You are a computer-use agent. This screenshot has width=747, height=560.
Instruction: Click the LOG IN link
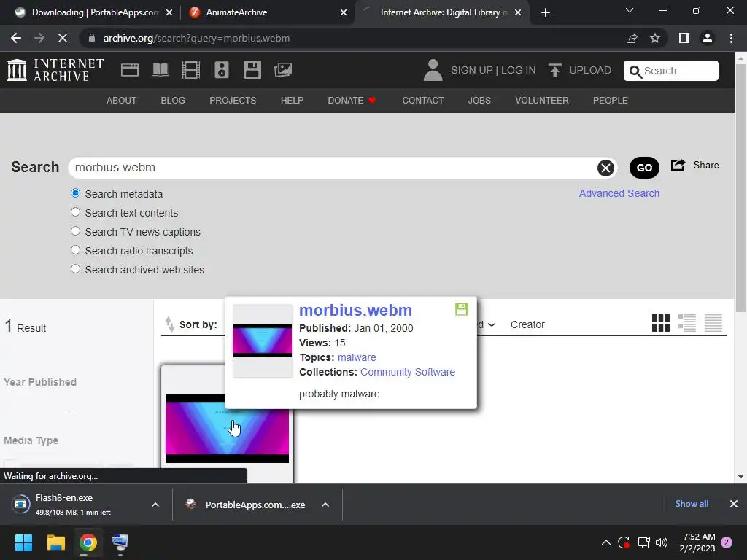519,71
